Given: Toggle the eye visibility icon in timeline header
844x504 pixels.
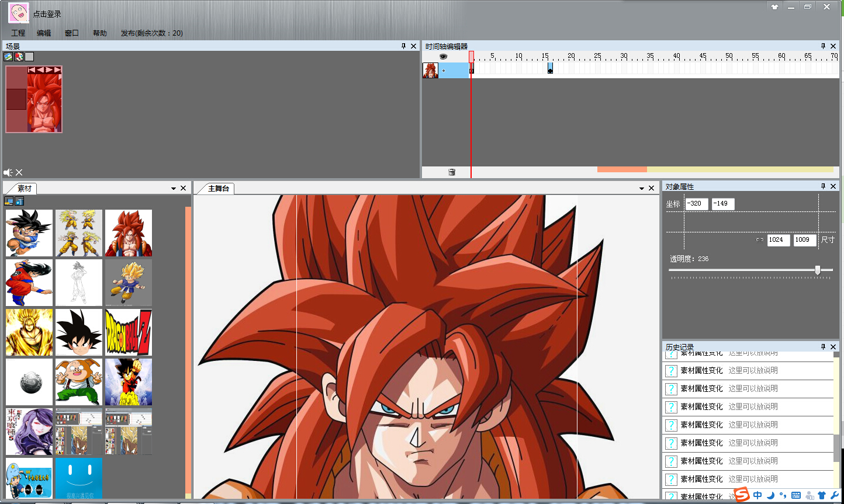Looking at the screenshot, I should pos(443,57).
